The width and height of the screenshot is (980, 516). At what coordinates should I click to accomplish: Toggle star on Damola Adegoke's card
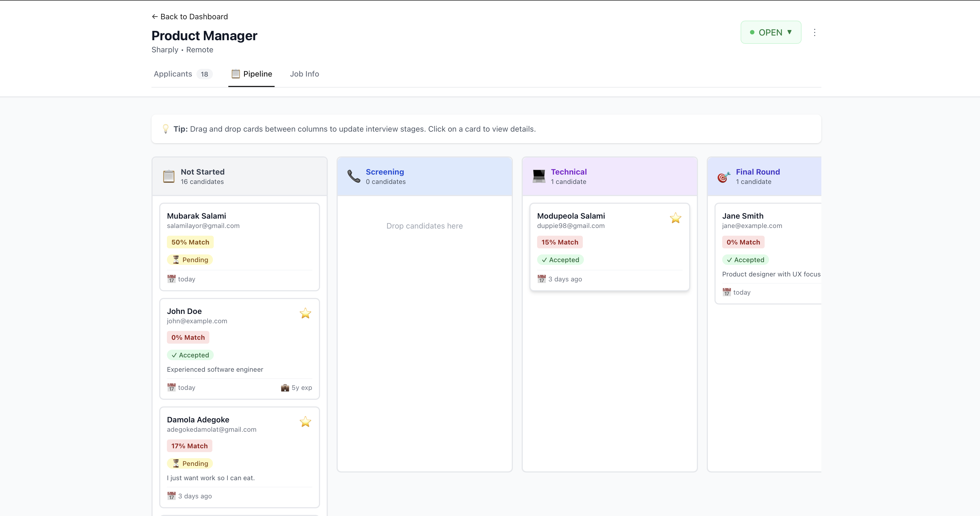(305, 422)
